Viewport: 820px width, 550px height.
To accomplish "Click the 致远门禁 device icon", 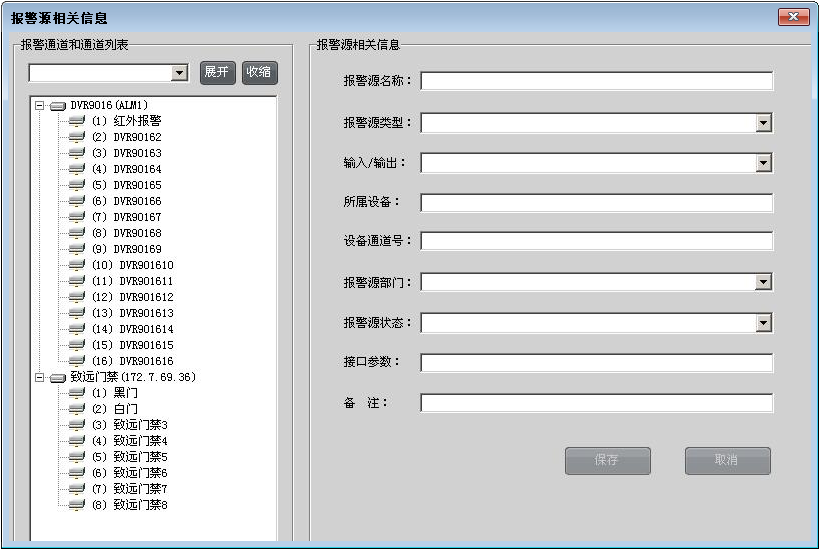I will click(58, 378).
